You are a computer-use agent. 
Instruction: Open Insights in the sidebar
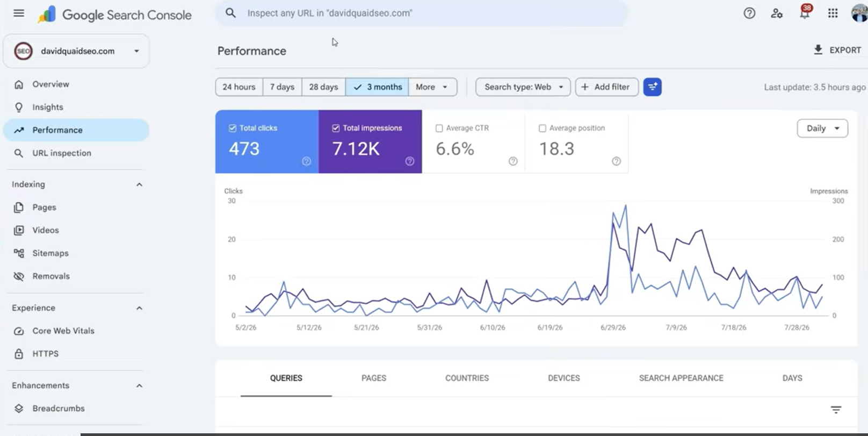(x=76, y=108)
